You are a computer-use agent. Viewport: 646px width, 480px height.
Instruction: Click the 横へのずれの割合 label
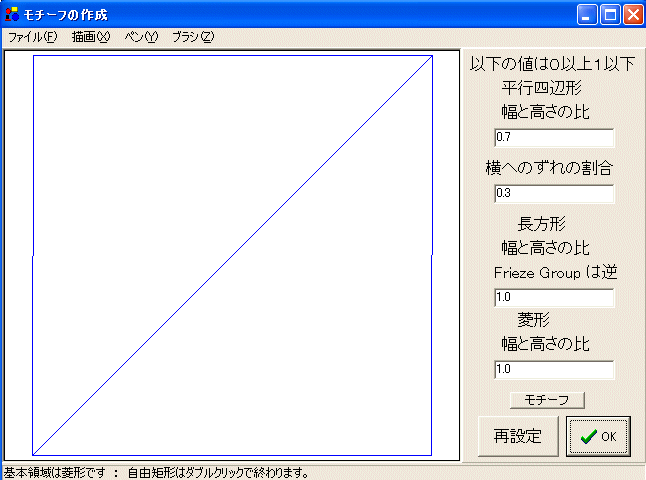click(x=549, y=168)
